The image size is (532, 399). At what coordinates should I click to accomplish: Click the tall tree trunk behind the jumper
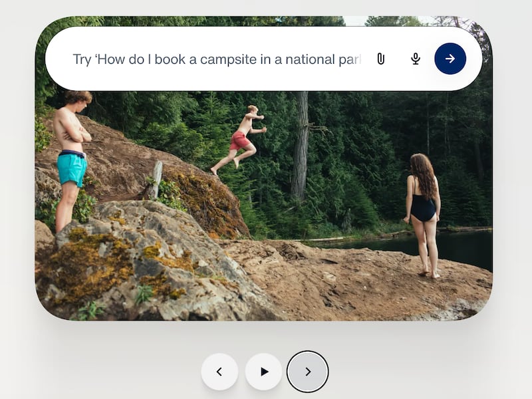[x=300, y=146]
